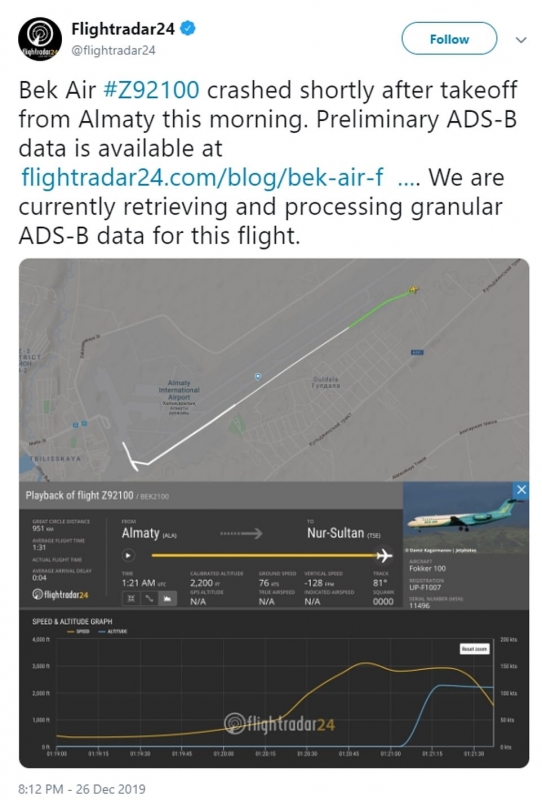
Task: Click the Fokker 100 aircraft photo
Action: 464,518
